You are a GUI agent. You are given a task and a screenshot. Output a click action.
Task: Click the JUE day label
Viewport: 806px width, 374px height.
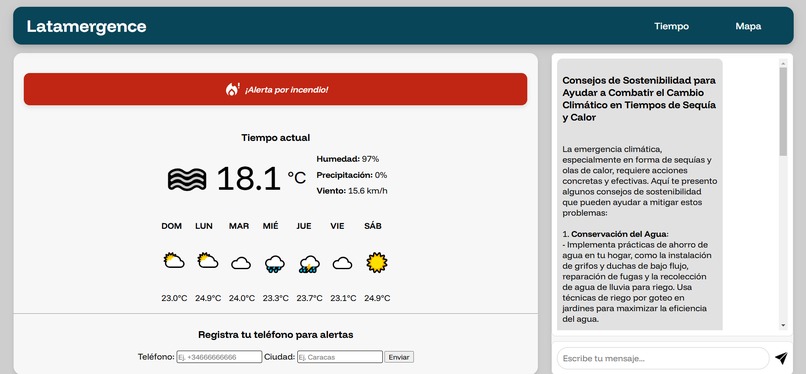[x=304, y=226]
